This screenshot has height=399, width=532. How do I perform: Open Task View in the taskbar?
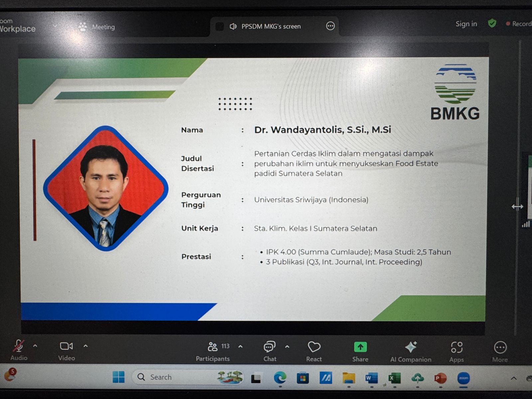click(256, 378)
